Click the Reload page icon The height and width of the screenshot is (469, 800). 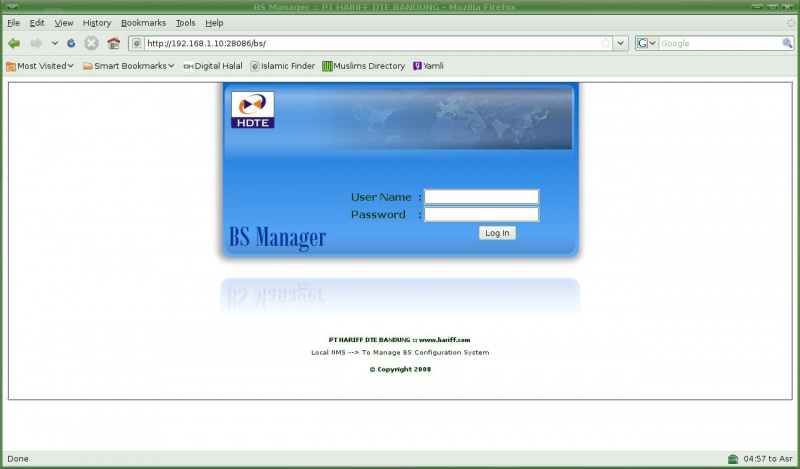click(x=71, y=44)
